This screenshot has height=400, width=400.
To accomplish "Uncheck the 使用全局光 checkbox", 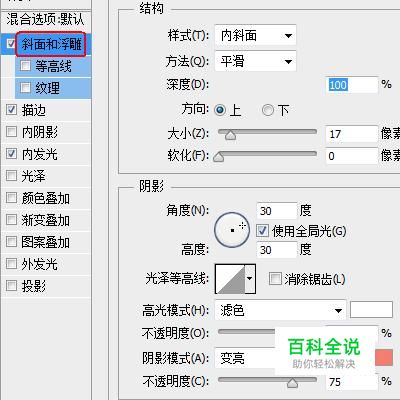I will click(x=262, y=231).
